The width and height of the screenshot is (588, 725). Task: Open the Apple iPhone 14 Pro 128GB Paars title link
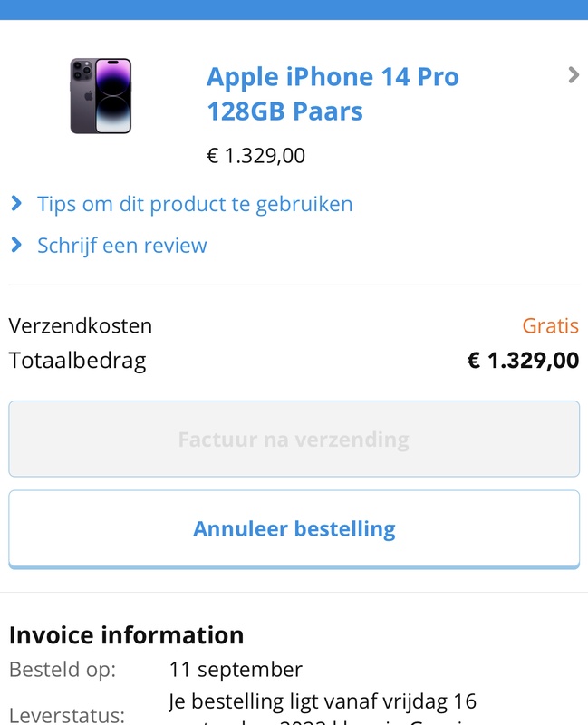click(333, 93)
